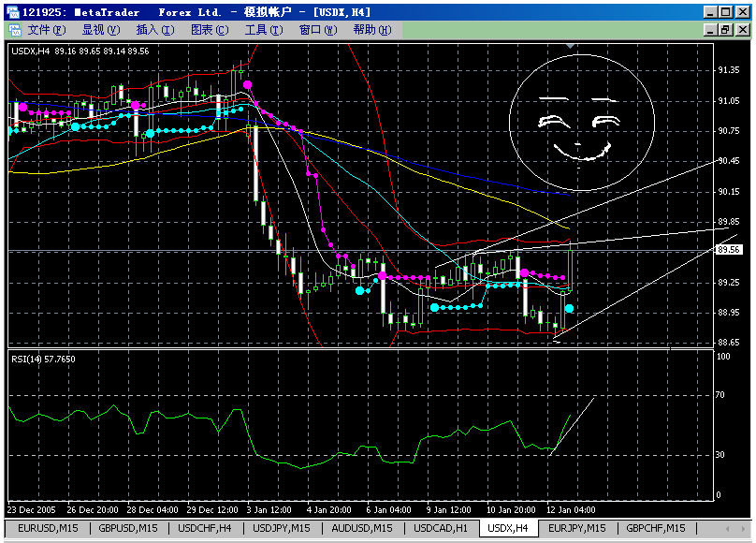Switch to the GBPUSD,M15 chart tab

[128, 528]
